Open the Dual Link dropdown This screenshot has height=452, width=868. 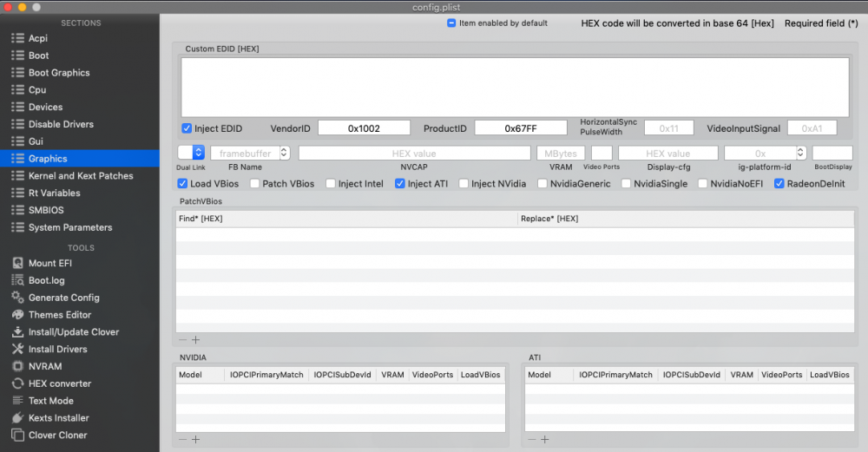tap(192, 153)
